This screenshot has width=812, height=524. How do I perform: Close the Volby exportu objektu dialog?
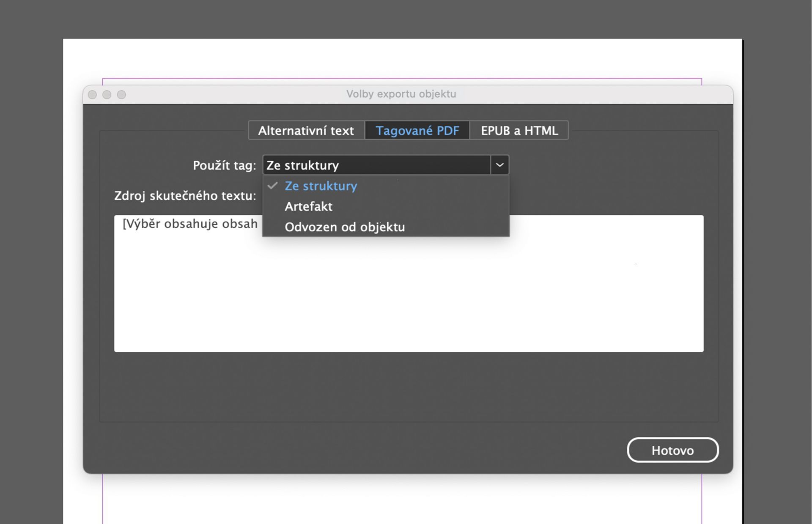click(92, 95)
